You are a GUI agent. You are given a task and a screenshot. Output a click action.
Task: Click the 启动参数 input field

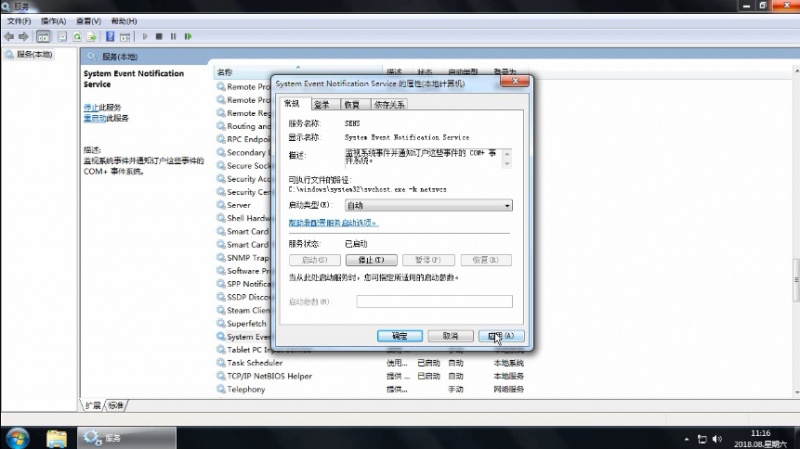pyautogui.click(x=435, y=302)
